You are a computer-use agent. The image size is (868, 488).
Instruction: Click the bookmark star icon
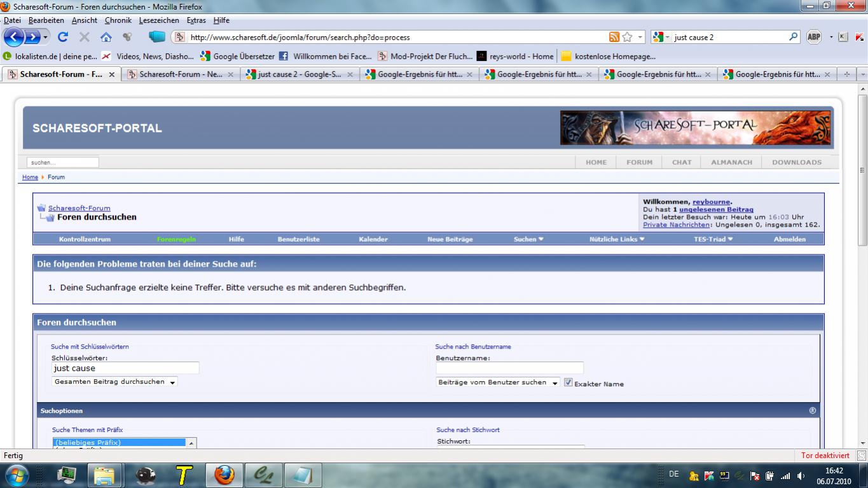628,37
